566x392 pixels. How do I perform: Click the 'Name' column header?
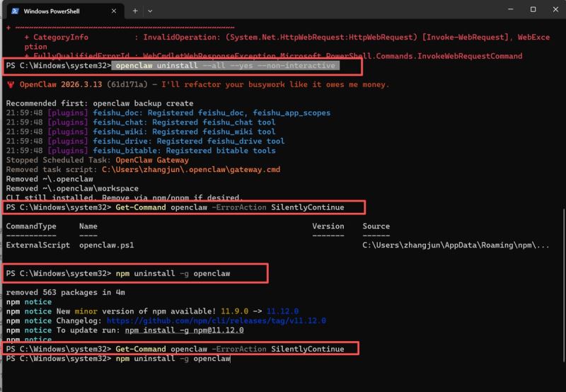click(88, 226)
